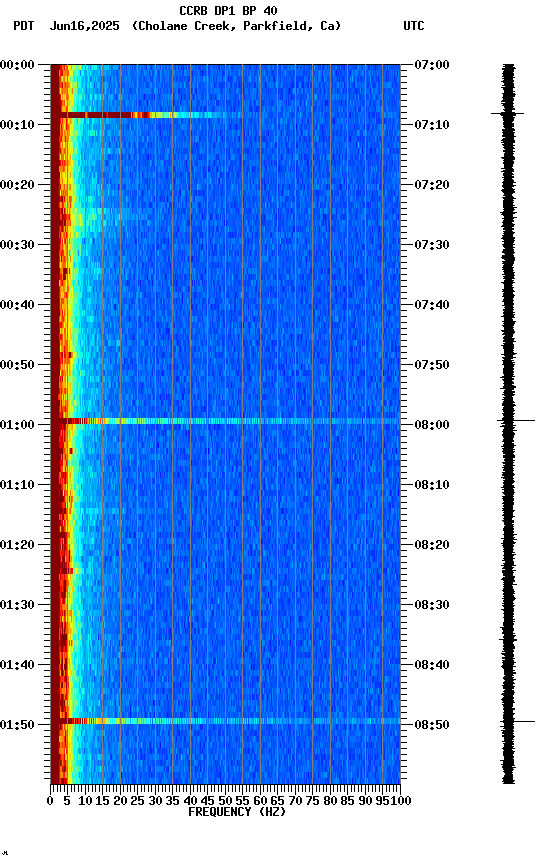Click the 08:20 UTC time label
Viewport: 552px width, 864px height.
[x=432, y=546]
